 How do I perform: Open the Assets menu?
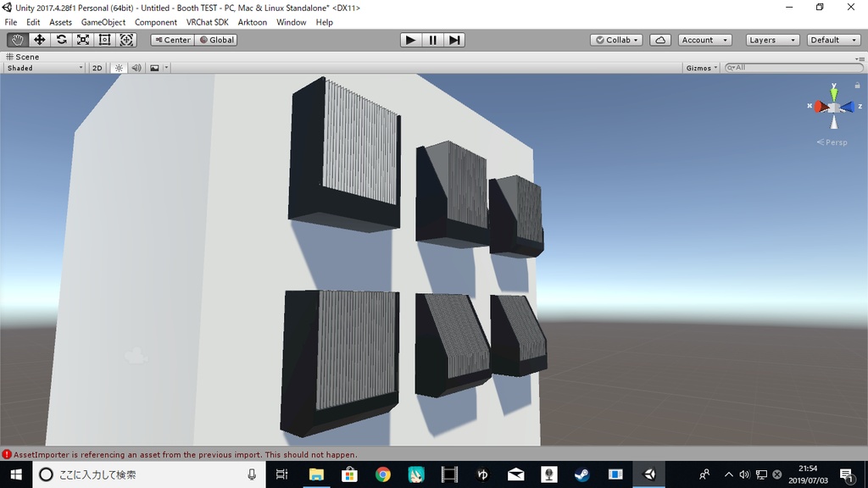(x=60, y=22)
